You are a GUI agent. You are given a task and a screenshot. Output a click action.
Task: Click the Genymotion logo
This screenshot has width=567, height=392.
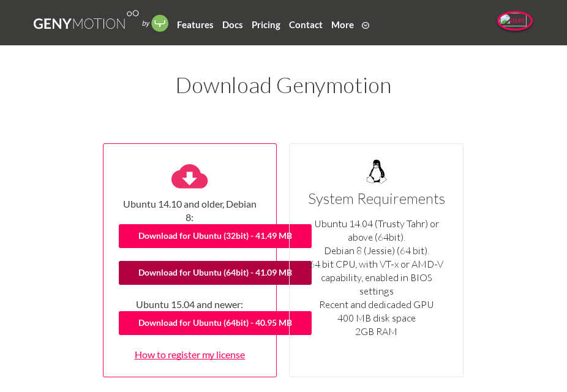(x=86, y=21)
